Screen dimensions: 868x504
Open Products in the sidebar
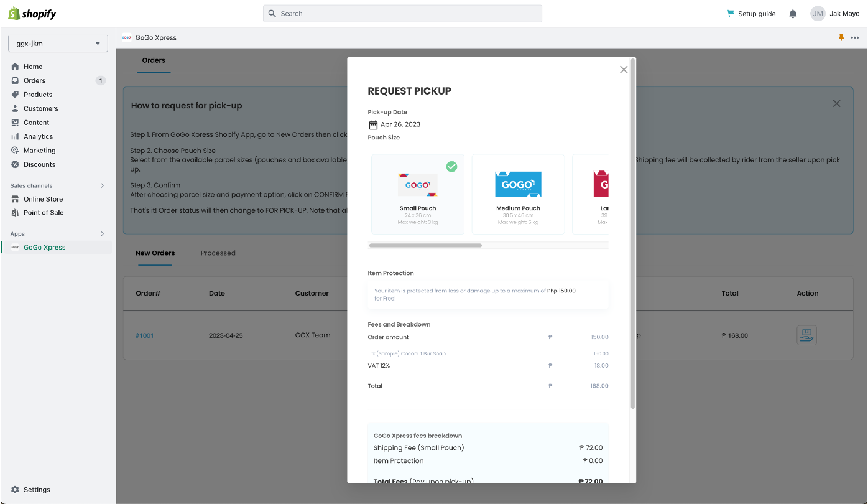click(38, 95)
